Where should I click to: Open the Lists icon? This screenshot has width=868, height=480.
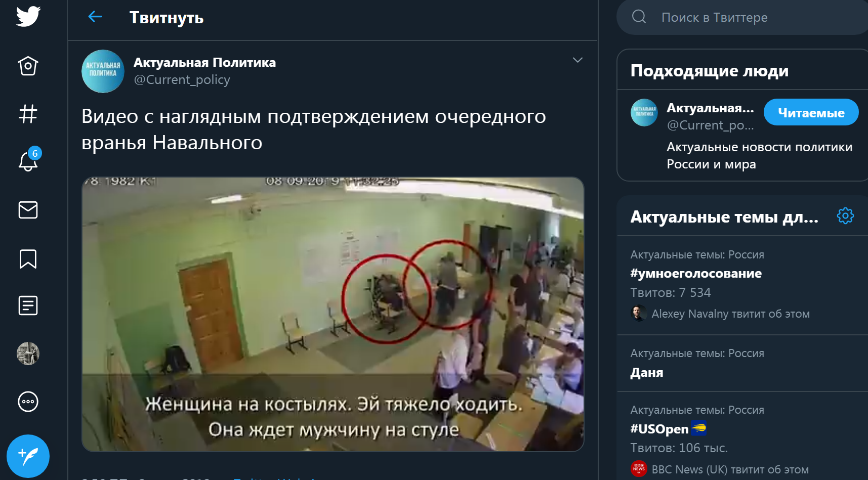pyautogui.click(x=28, y=306)
